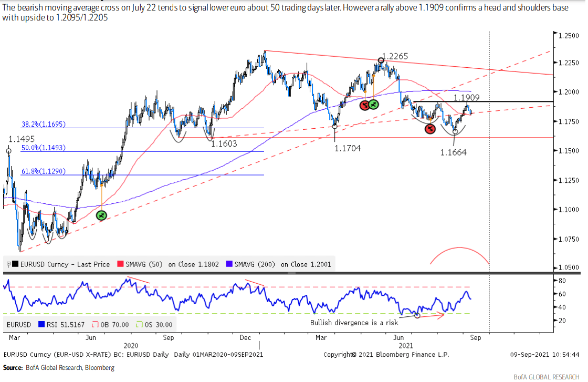Image resolution: width=588 pixels, height=382 pixels.
Task: Click the circle marker under the 1.1495 label
Action: [x=8, y=151]
